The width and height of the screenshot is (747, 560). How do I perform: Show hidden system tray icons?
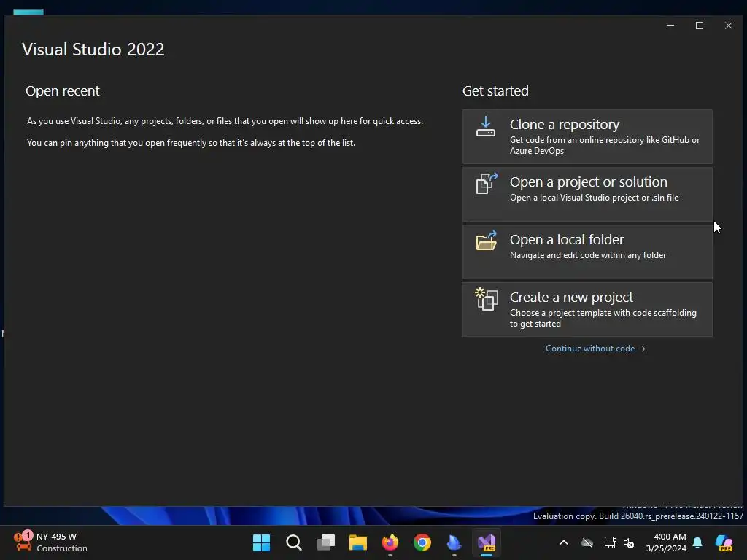564,542
